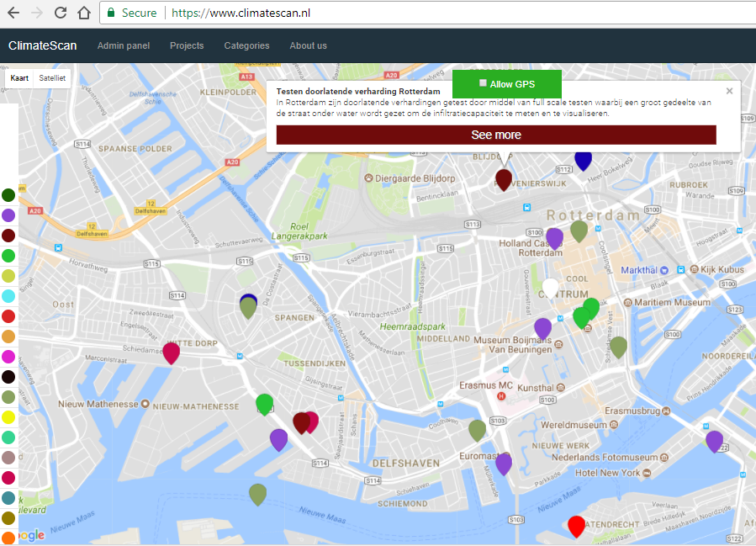This screenshot has width=756, height=546.
Task: Select the cyan legend dot
Action: (x=8, y=296)
